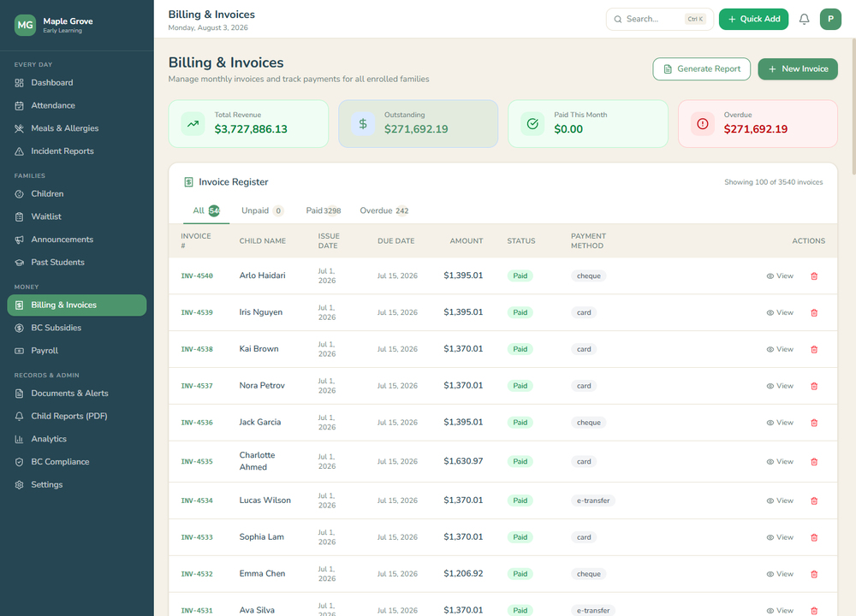Click invoice number INV-4536
This screenshot has width=856, height=616.
[197, 423]
